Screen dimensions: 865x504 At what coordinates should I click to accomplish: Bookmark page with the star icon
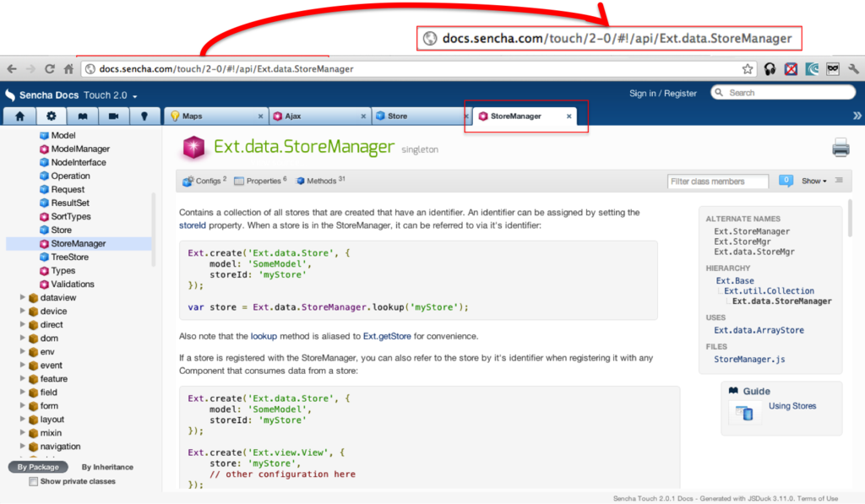pos(748,69)
